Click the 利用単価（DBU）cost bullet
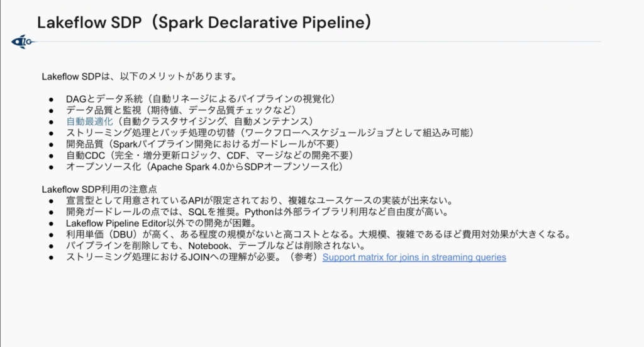This screenshot has width=644, height=347. (318, 234)
